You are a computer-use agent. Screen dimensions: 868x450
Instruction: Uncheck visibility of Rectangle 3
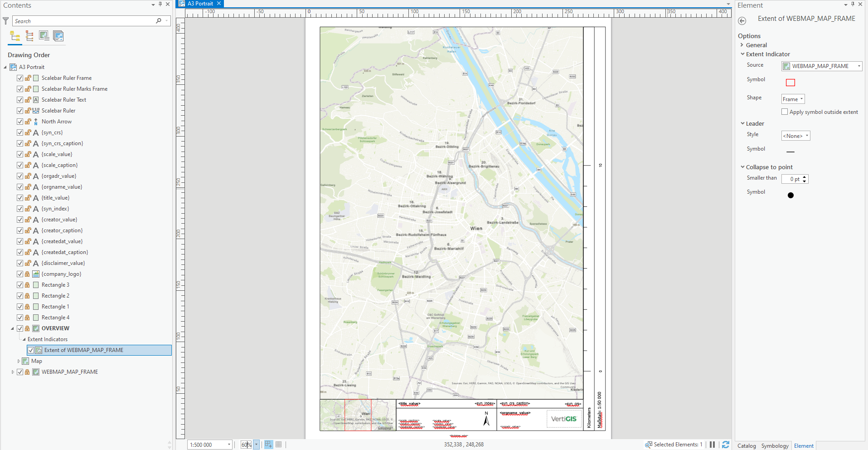click(19, 284)
